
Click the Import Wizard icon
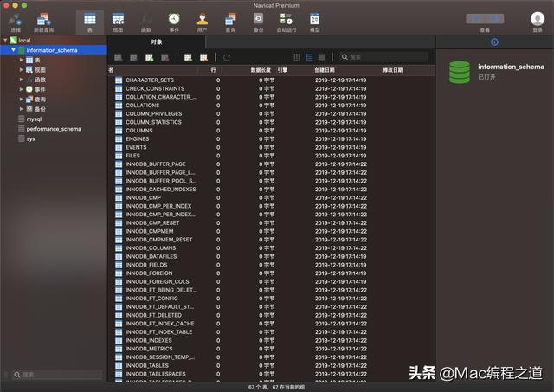(x=189, y=58)
